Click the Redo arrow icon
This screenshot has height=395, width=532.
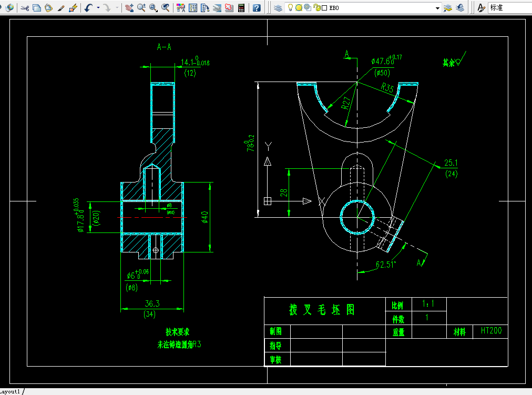point(107,8)
